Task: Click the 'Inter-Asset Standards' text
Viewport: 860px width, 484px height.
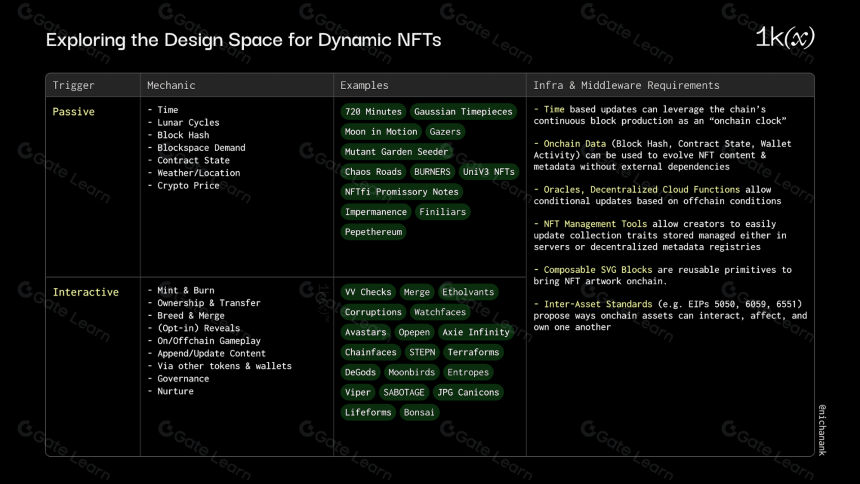Action: [598, 304]
